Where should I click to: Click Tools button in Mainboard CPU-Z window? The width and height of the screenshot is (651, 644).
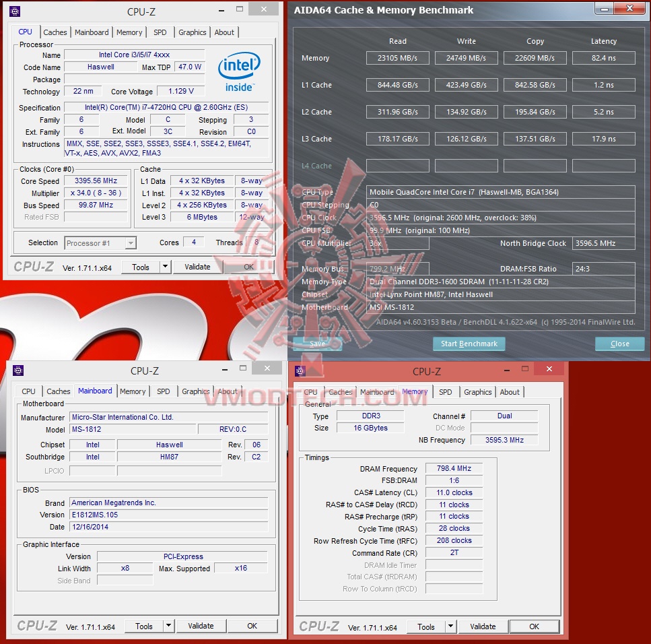[144, 626]
